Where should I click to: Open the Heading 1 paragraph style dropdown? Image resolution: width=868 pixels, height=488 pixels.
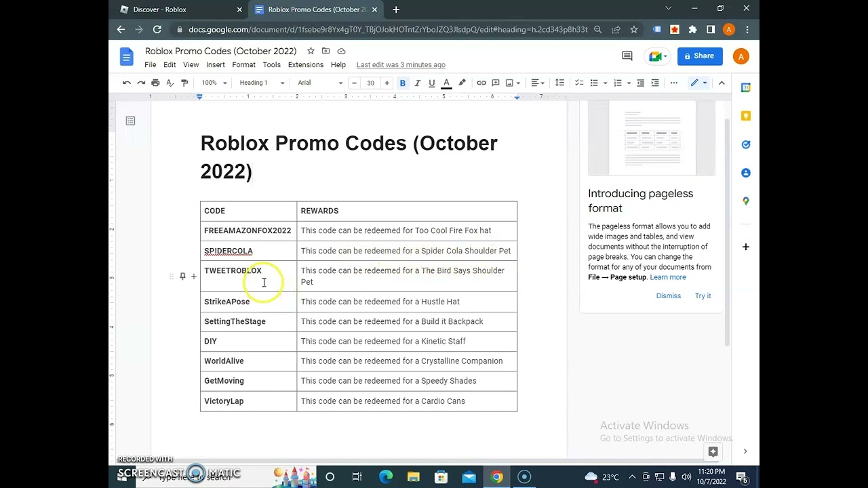262,83
